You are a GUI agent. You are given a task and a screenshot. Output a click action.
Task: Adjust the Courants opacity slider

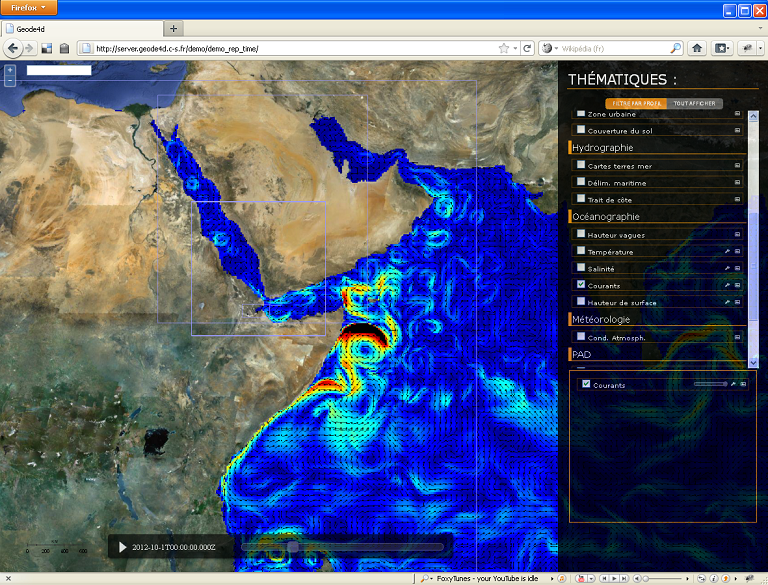pos(709,384)
